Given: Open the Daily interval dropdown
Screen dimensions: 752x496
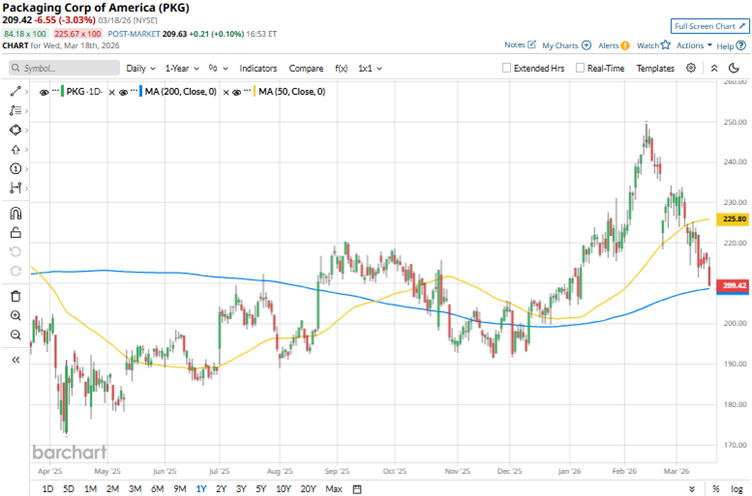Looking at the screenshot, I should click(140, 69).
